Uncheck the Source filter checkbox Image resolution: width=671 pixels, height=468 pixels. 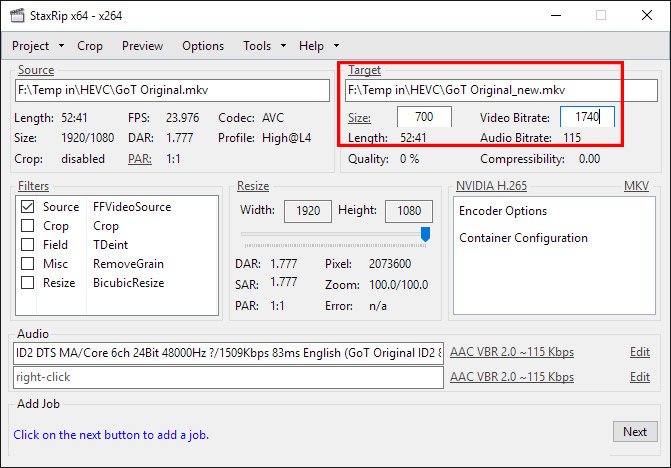(x=28, y=207)
